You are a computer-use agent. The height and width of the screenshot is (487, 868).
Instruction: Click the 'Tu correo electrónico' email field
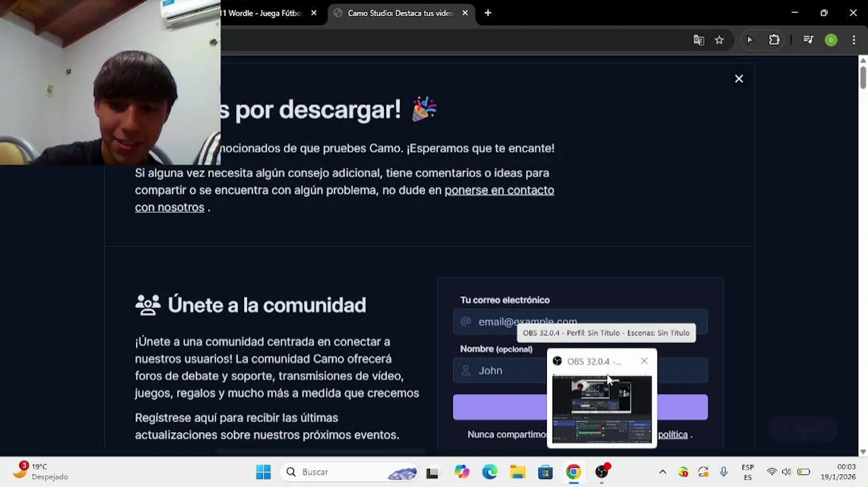click(580, 322)
